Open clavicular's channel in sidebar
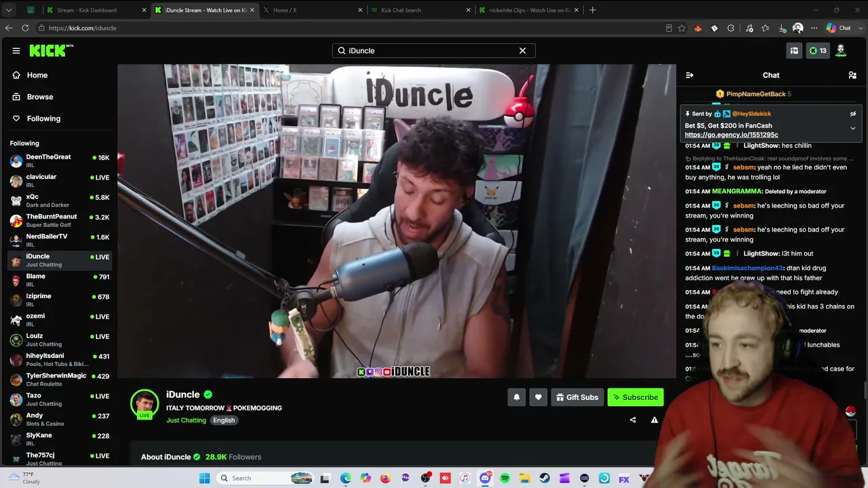The width and height of the screenshot is (868, 488). pos(60,180)
